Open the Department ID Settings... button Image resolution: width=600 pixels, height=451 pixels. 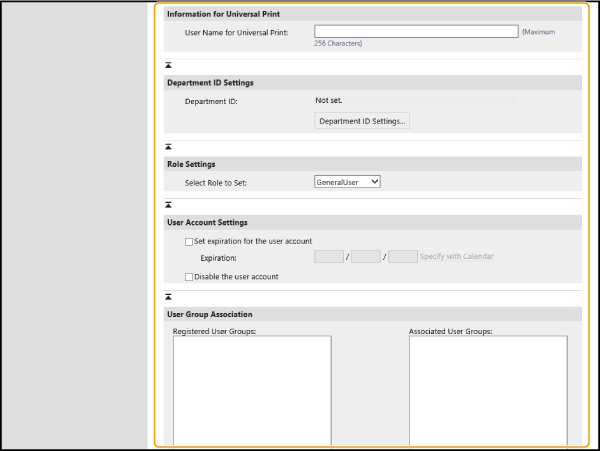point(362,121)
